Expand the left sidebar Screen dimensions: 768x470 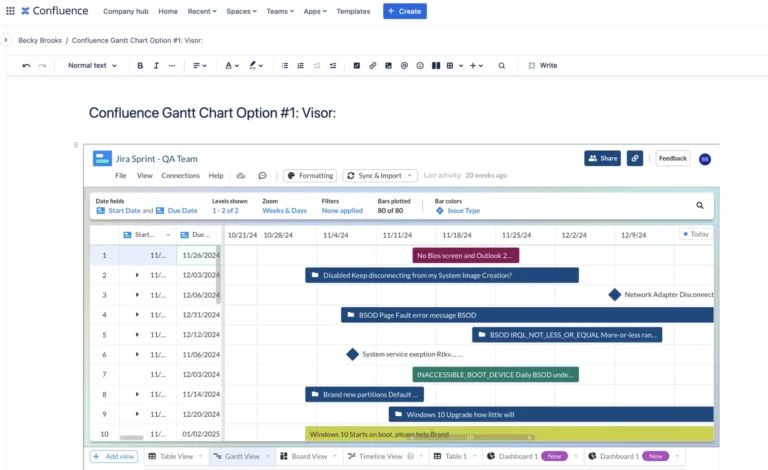tap(5, 40)
